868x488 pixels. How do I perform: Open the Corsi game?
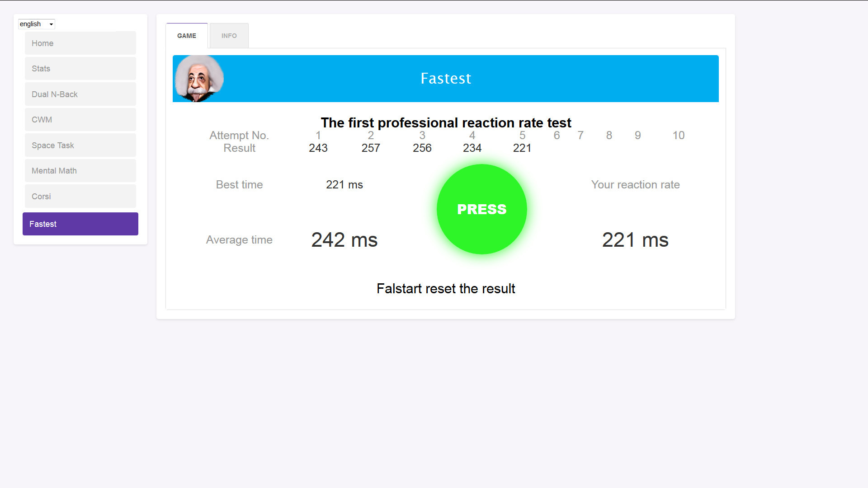pos(80,197)
